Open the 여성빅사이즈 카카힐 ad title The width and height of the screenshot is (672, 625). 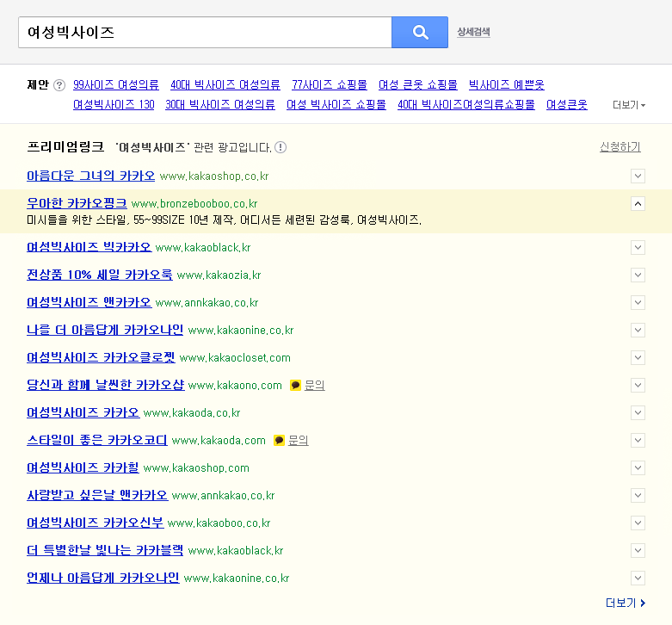pos(83,467)
